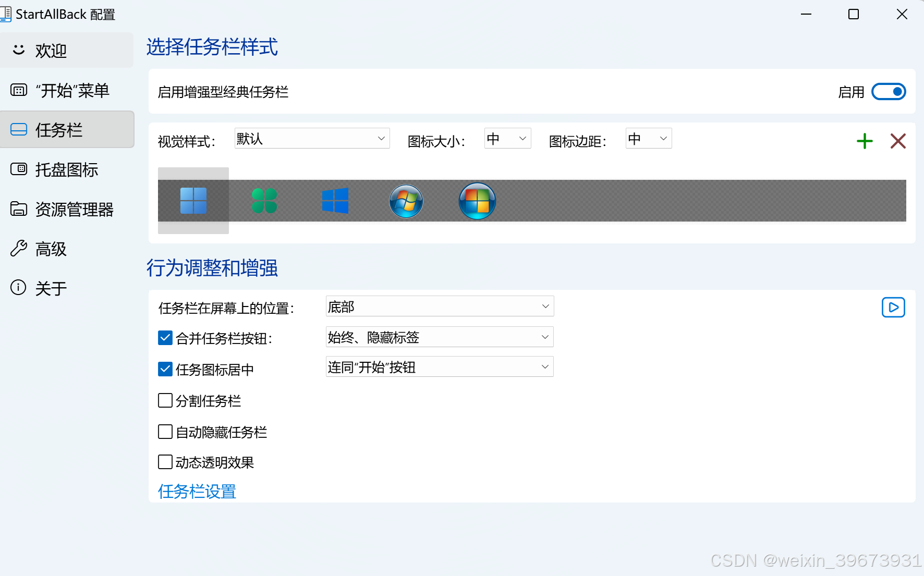The image size is (924, 576).
Task: Uncheck 任务图标居中 checkbox
Action: pyautogui.click(x=165, y=369)
